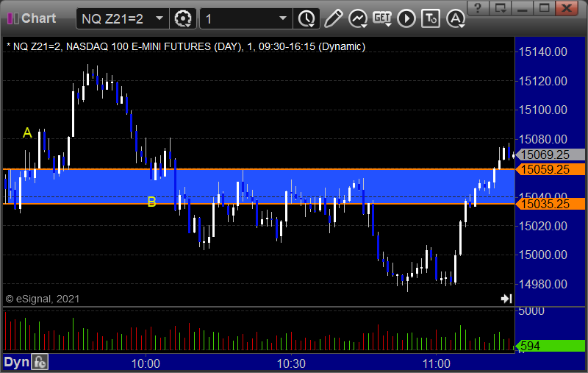The image size is (588, 373).
Task: Click the 15120.00 price axis label
Action: [x=542, y=81]
